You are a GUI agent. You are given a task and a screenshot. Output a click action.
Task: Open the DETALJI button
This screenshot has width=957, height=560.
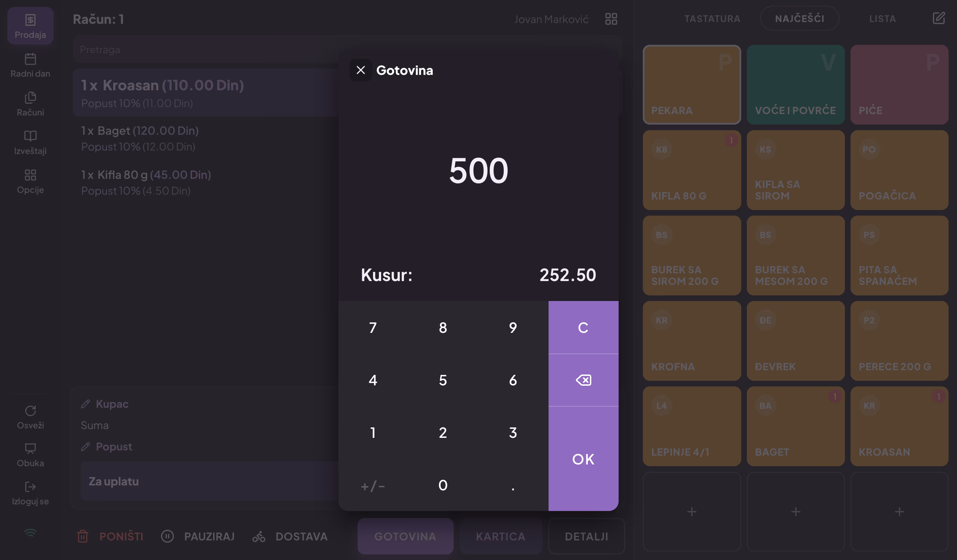tap(586, 537)
